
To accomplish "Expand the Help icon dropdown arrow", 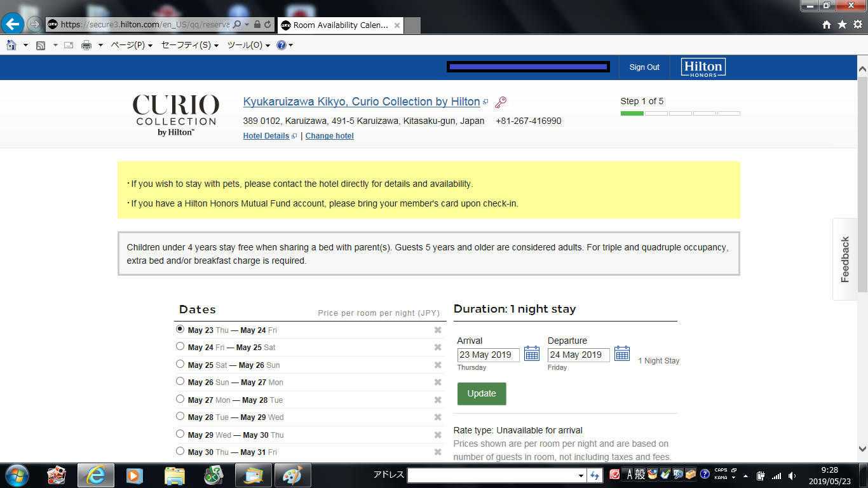I will [x=290, y=45].
